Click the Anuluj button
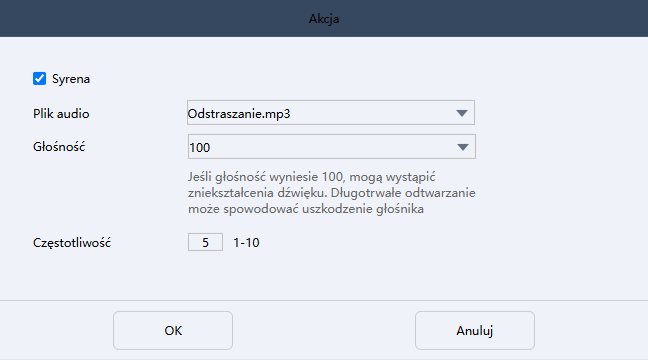This screenshot has width=648, height=360. 475,330
